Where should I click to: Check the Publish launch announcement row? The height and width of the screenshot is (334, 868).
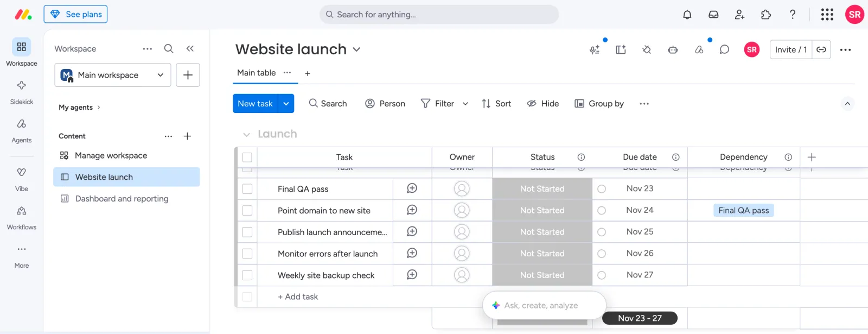tap(247, 232)
